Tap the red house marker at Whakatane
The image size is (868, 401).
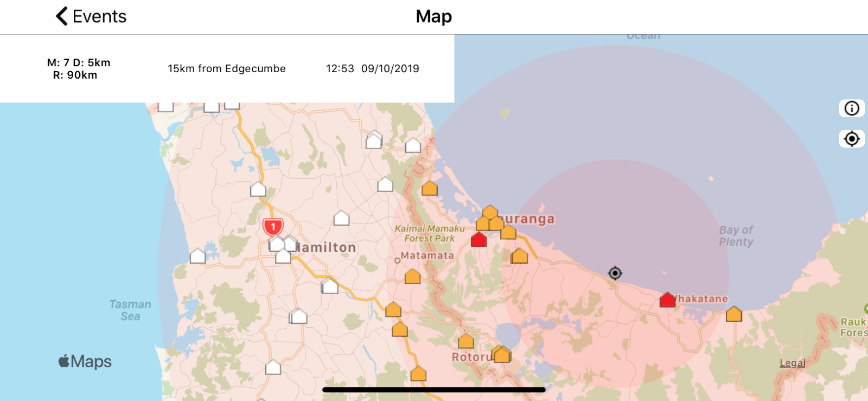[667, 300]
